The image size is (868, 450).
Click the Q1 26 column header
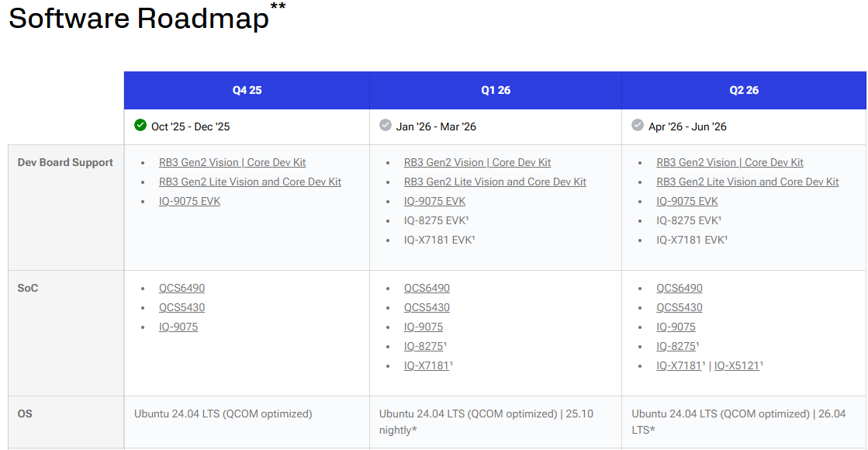496,90
